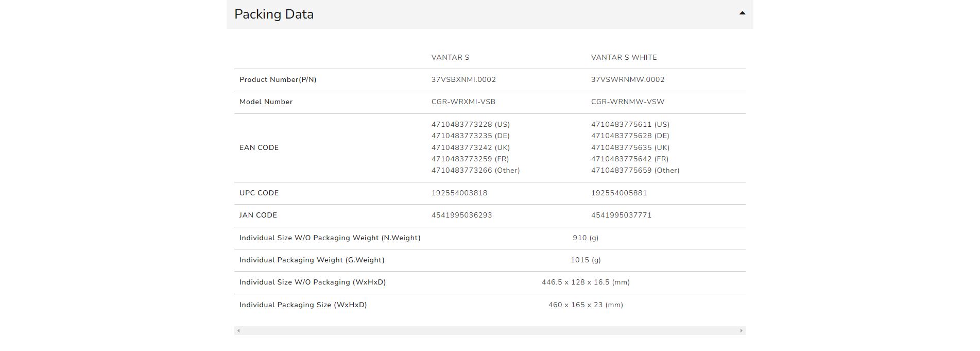
Task: Click the Model Number row label
Action: [266, 102]
